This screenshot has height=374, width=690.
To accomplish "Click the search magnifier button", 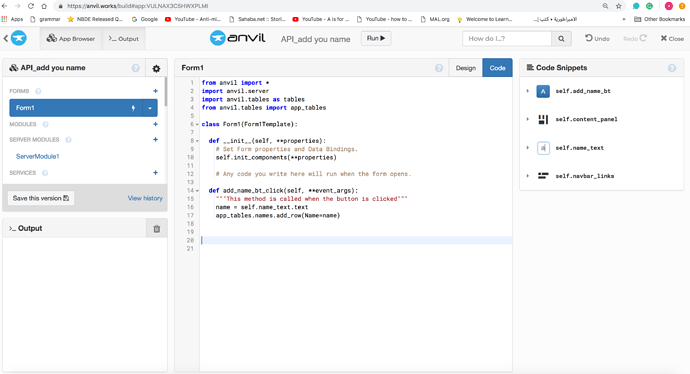I will [x=562, y=39].
